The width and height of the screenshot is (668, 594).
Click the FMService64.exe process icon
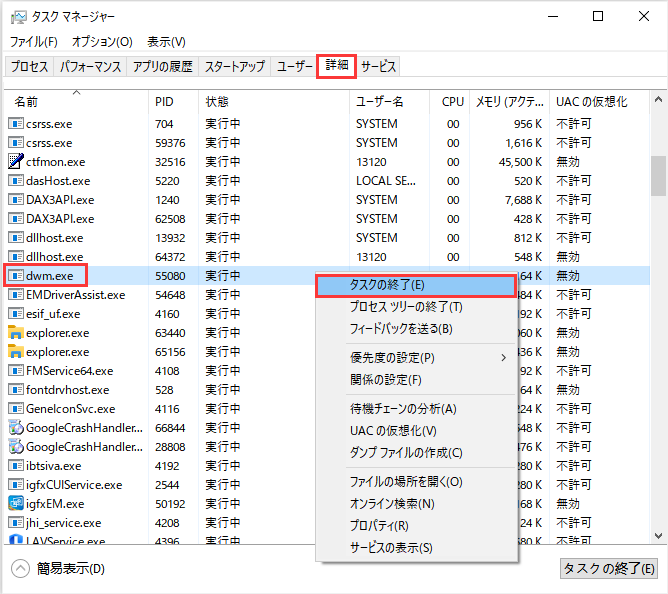pos(16,371)
